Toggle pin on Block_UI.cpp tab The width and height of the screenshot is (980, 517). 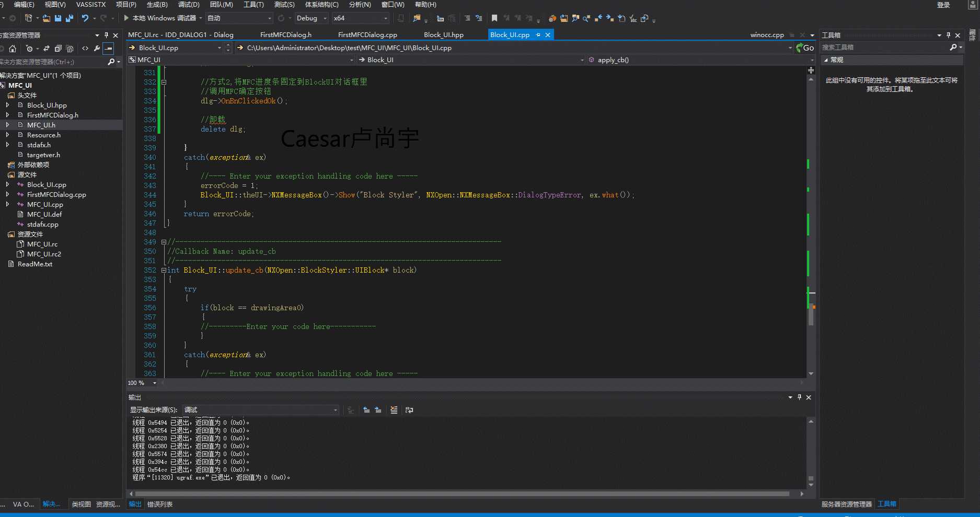click(x=538, y=35)
